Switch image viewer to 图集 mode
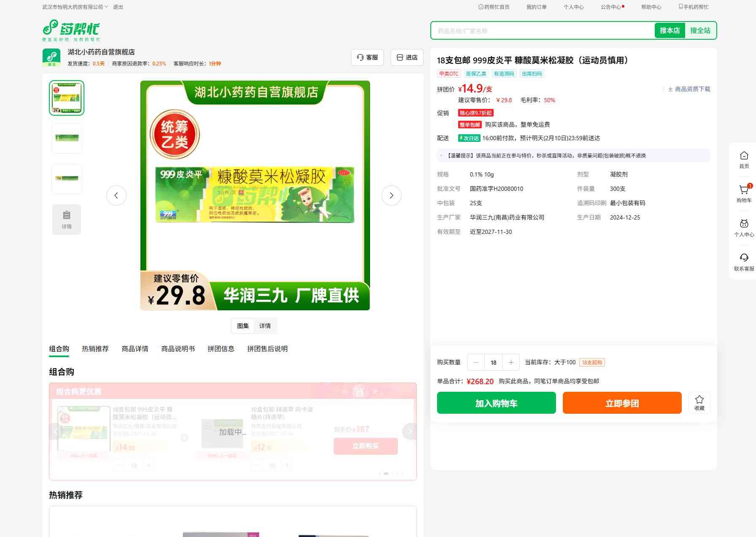 pos(243,326)
